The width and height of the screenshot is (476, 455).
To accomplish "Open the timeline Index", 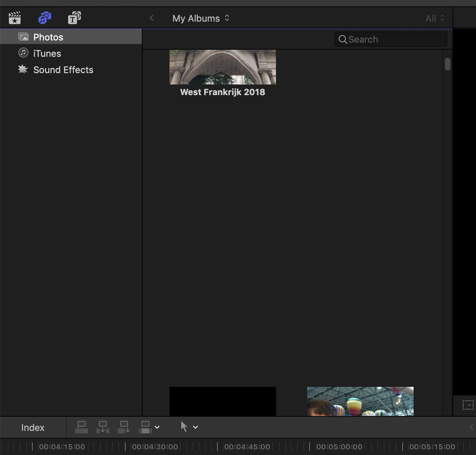I will 33,427.
